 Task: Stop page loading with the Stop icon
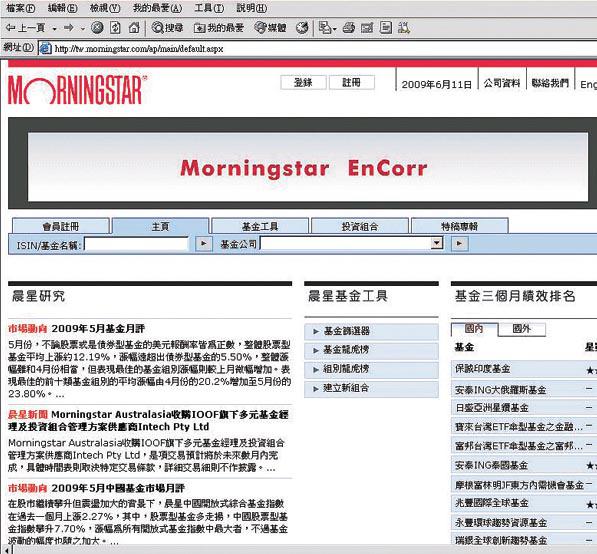(97, 28)
